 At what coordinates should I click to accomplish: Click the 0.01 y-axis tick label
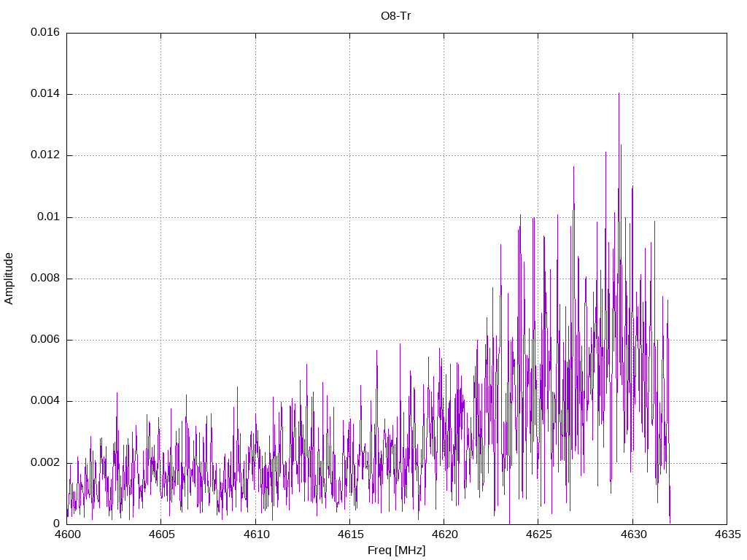pyautogui.click(x=49, y=217)
